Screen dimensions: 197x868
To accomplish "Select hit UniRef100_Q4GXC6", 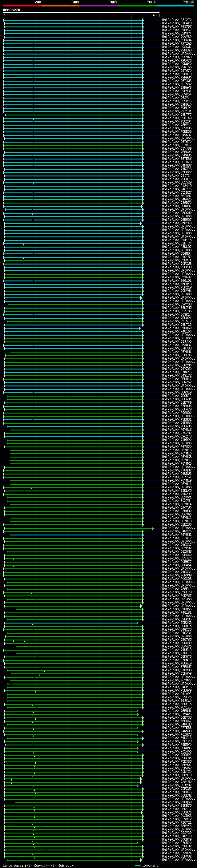I will [177, 531].
